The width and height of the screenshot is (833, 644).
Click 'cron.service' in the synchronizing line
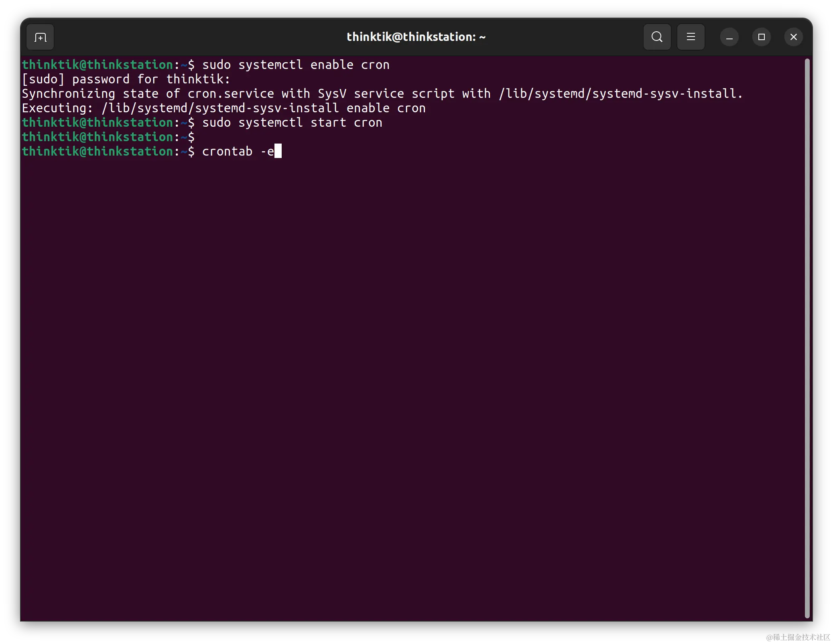(x=231, y=94)
